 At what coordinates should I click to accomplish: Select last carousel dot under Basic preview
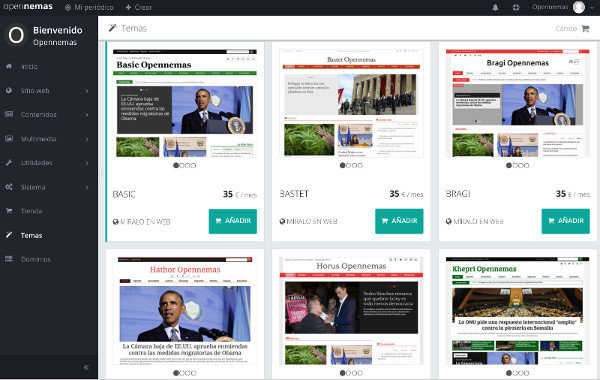[194, 166]
